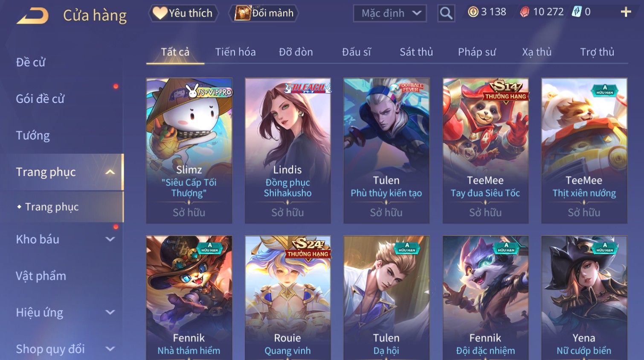Select the Lindis Đồng phục Shihakusho skin card
The image size is (644, 360).
[x=287, y=151]
